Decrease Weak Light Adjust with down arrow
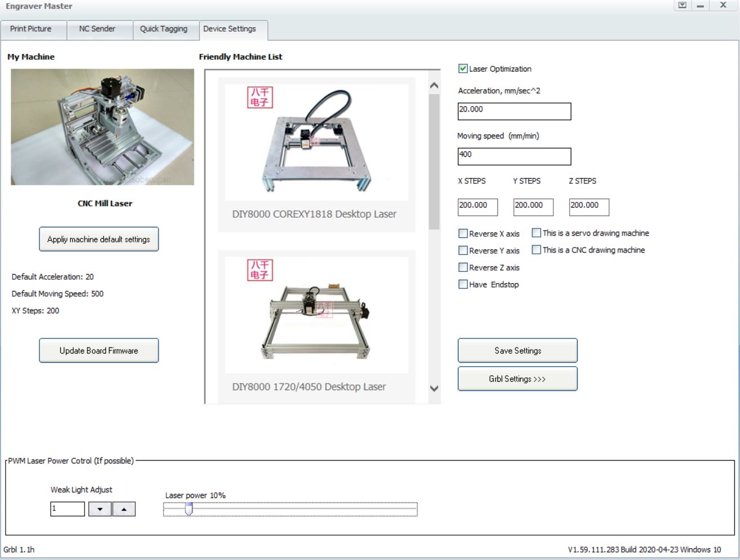Viewport: 740px width, 560px height. [100, 509]
